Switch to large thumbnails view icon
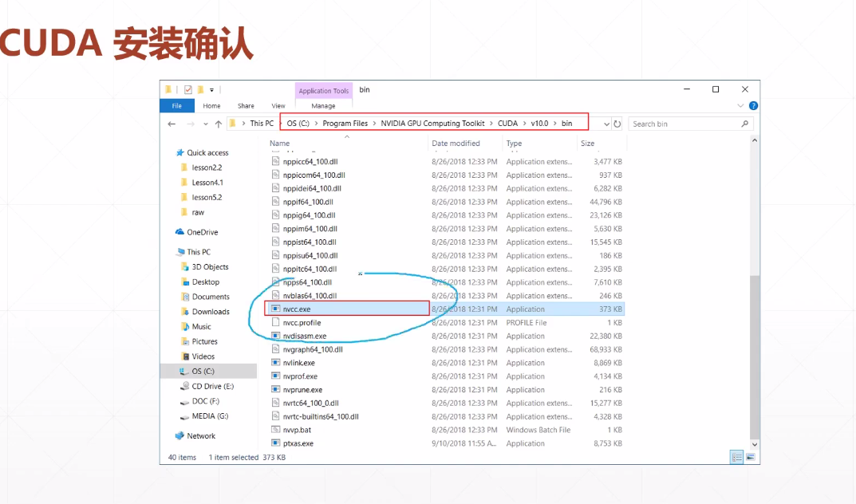Screen dimensions: 856x504 click(x=751, y=457)
